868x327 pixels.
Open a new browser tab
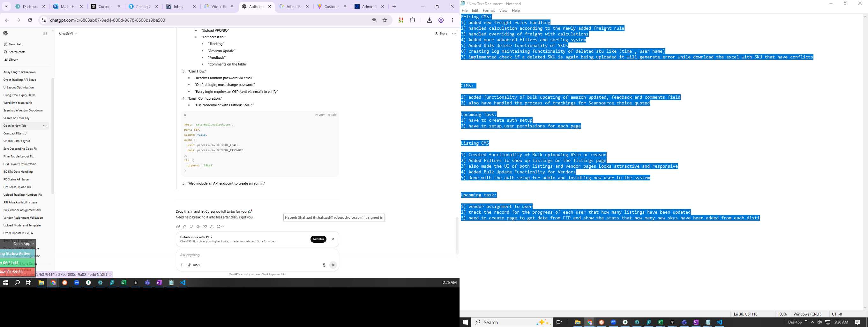click(394, 6)
